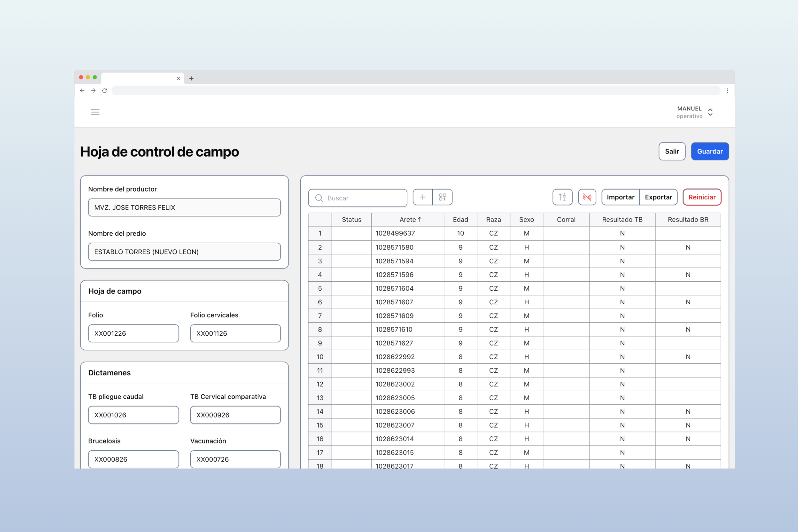
Task: Click the Exportar button
Action: pyautogui.click(x=659, y=197)
